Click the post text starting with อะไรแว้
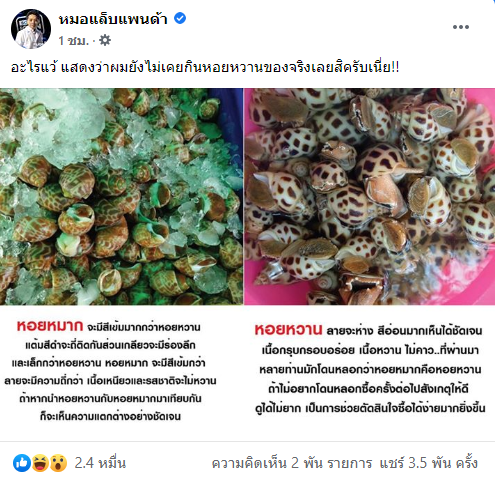 coord(205,68)
